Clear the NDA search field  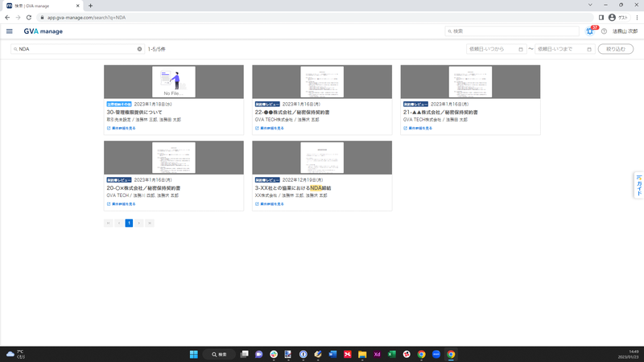(139, 49)
